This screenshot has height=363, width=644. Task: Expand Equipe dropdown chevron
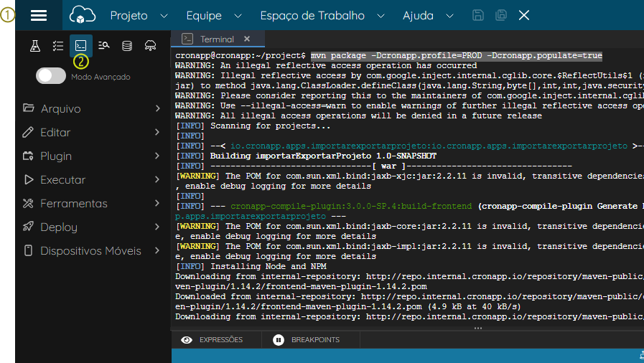[238, 16]
